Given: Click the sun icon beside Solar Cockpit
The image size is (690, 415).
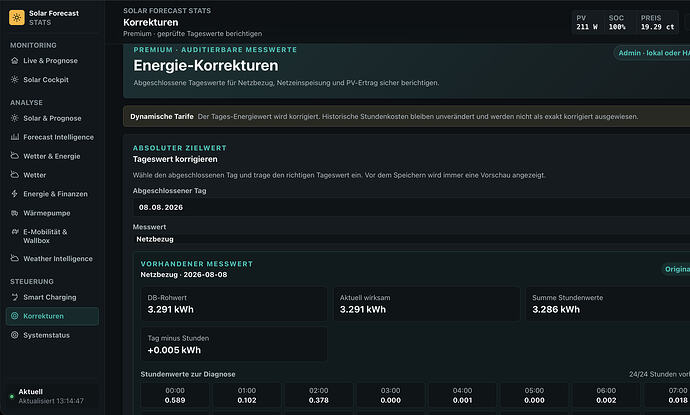Looking at the screenshot, I should 15,80.
